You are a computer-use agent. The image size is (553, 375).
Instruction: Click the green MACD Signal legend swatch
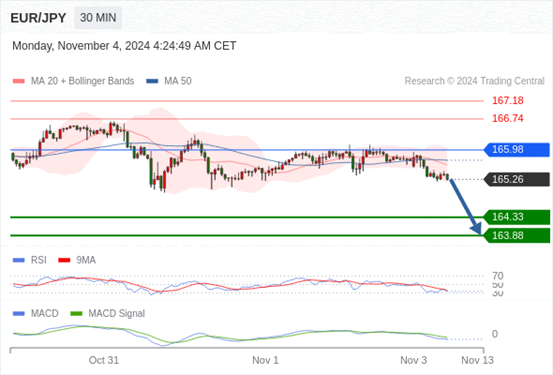[x=76, y=314]
